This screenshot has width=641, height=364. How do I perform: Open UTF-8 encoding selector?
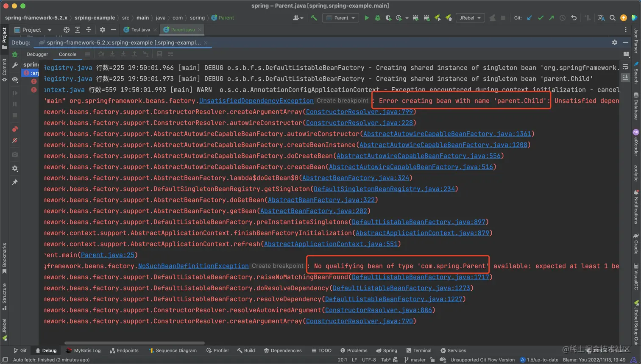click(369, 360)
